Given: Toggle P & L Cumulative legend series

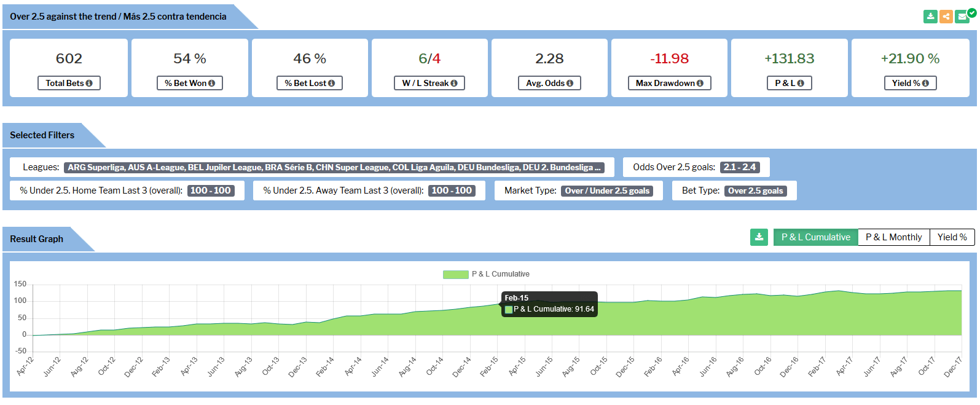Looking at the screenshot, I should coord(455,274).
